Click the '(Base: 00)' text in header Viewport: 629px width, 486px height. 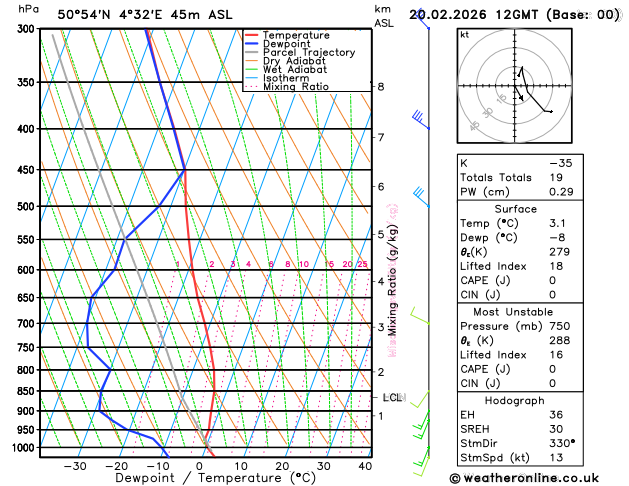(x=583, y=15)
